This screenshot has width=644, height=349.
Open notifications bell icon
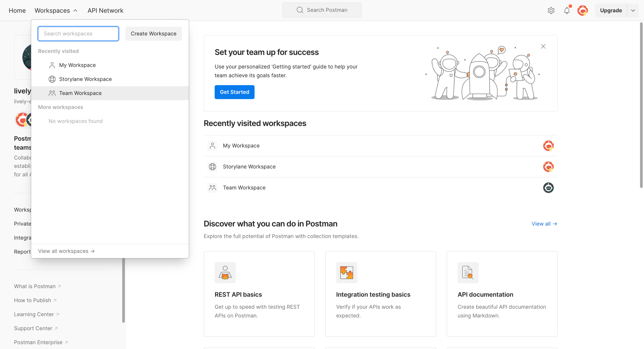(567, 10)
